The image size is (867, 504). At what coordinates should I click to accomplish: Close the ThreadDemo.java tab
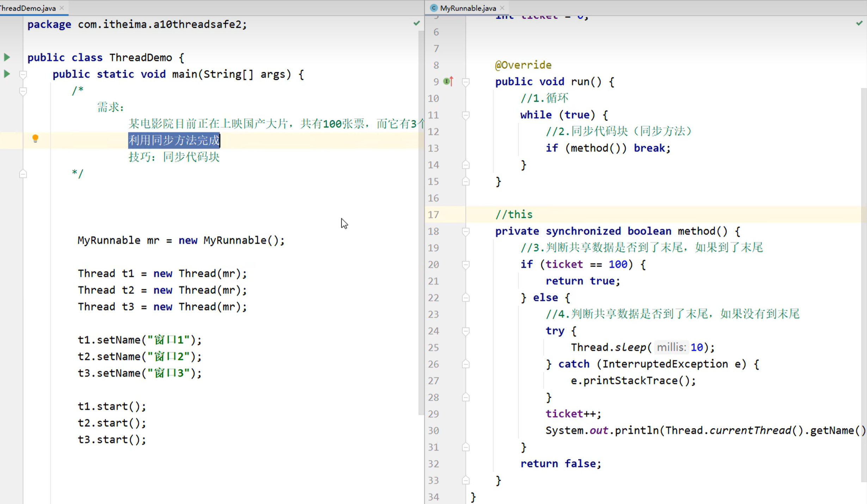tap(62, 8)
